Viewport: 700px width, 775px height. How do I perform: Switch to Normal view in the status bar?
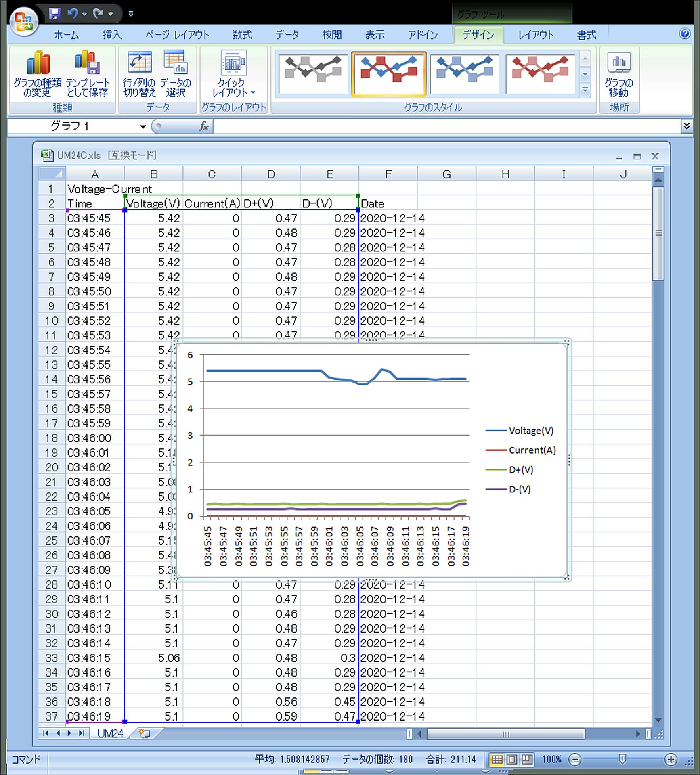coord(497,760)
